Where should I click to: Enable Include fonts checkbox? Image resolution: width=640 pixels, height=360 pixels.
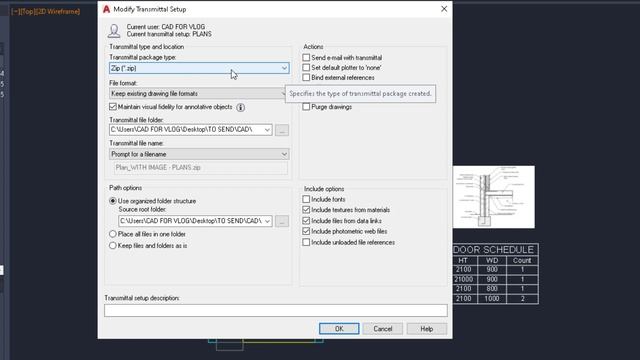(306, 199)
